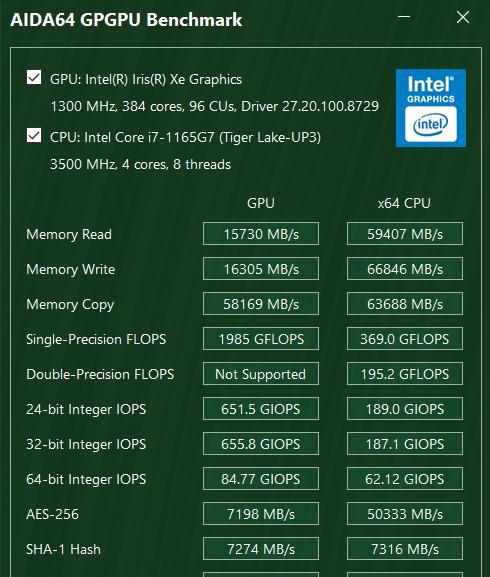Click the GPU 24-bit Integer 651.5 GIOPS box

(261, 408)
